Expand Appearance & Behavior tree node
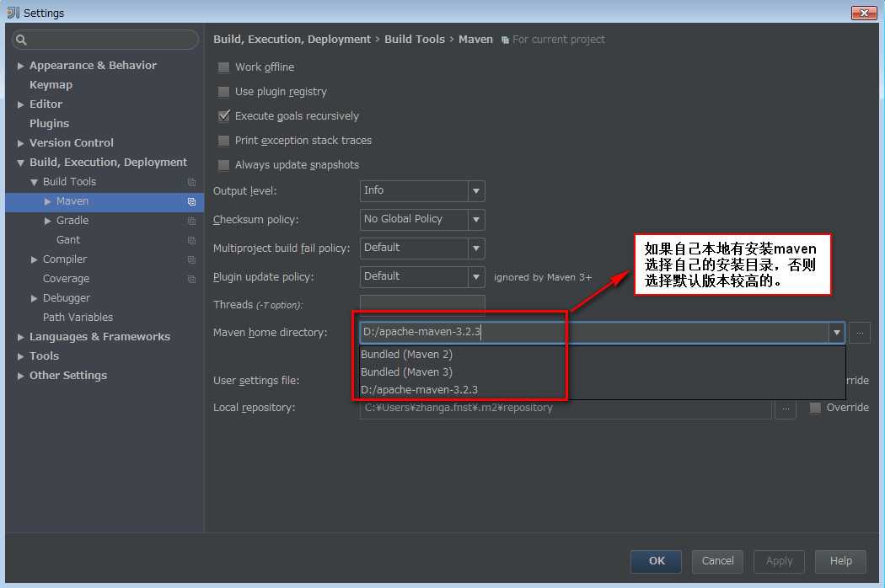This screenshot has height=588, width=885. pyautogui.click(x=20, y=66)
